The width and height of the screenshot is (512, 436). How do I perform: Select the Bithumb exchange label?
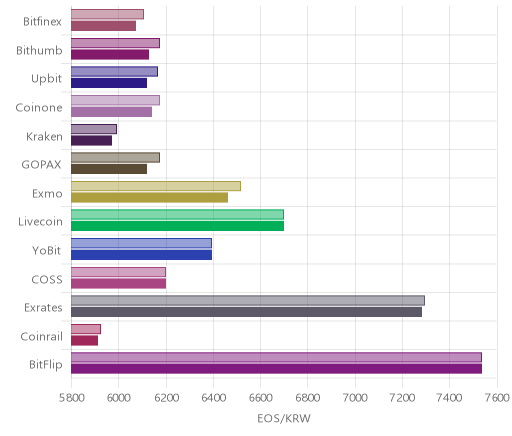[39, 50]
